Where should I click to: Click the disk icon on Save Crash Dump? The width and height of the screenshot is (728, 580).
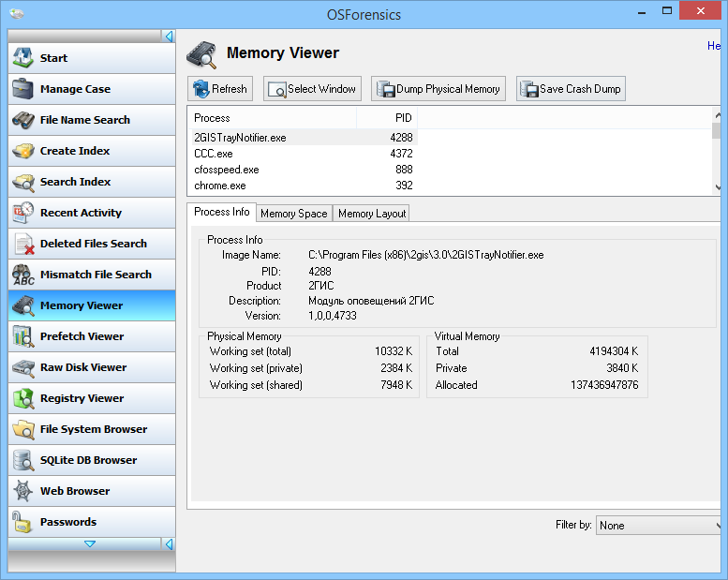[529, 89]
